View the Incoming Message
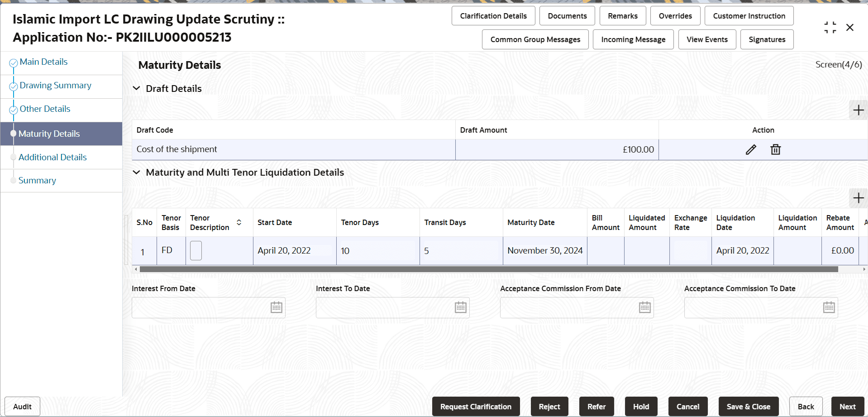 pos(633,39)
